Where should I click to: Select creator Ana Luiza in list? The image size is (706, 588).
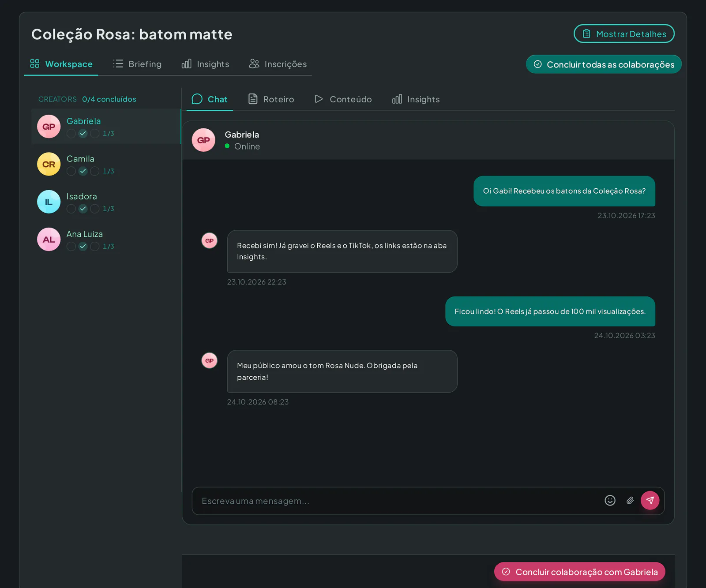(x=106, y=240)
